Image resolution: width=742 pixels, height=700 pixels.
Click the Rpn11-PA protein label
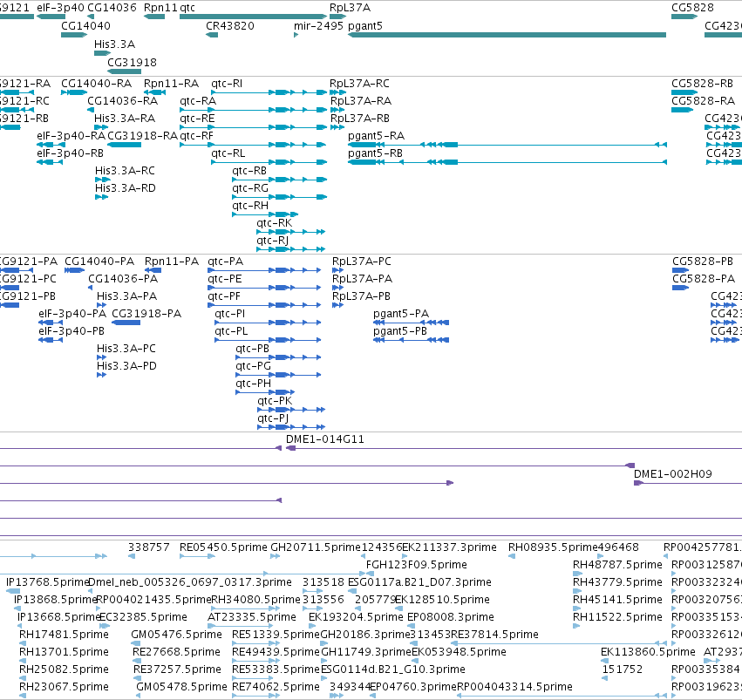point(172,262)
